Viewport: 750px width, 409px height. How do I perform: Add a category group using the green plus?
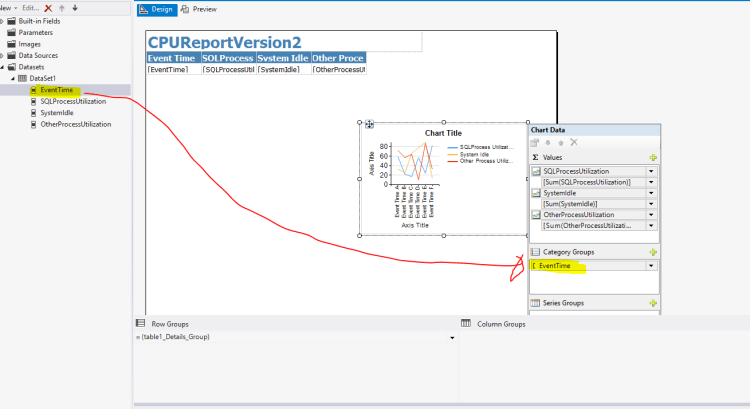(652, 252)
